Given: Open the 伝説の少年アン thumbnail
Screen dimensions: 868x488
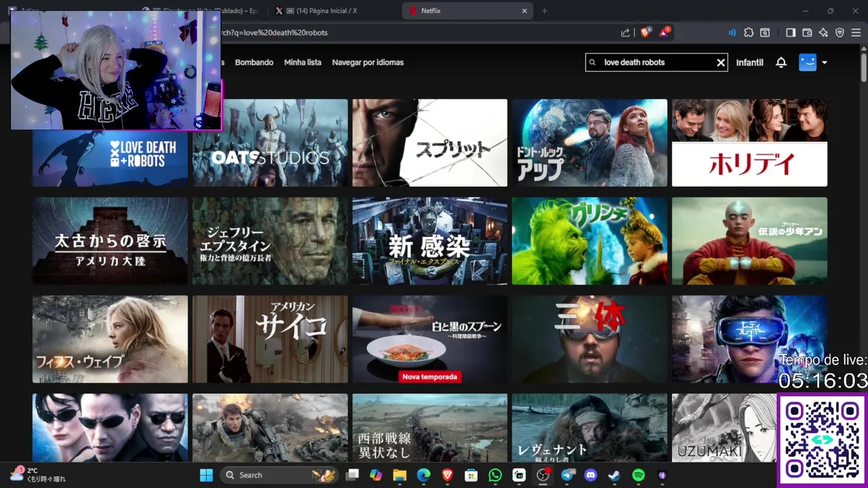Looking at the screenshot, I should point(749,241).
